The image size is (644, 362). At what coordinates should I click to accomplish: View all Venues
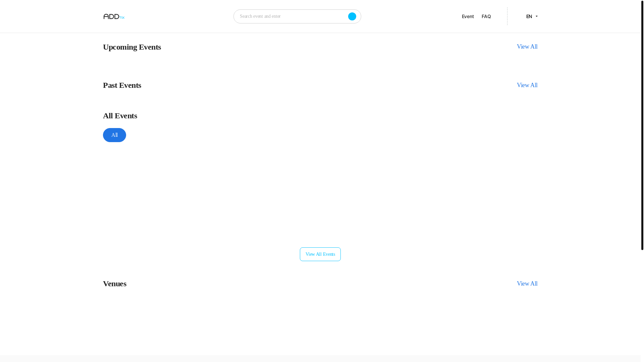pos(527,284)
